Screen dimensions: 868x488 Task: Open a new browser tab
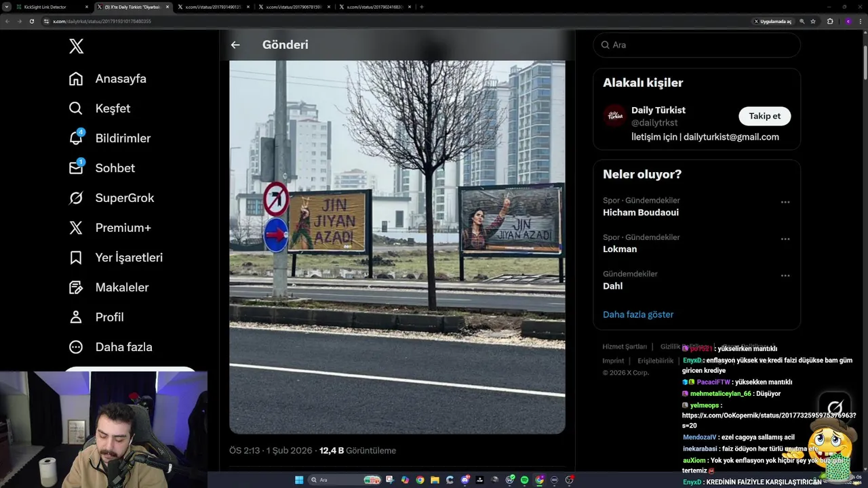tap(422, 7)
